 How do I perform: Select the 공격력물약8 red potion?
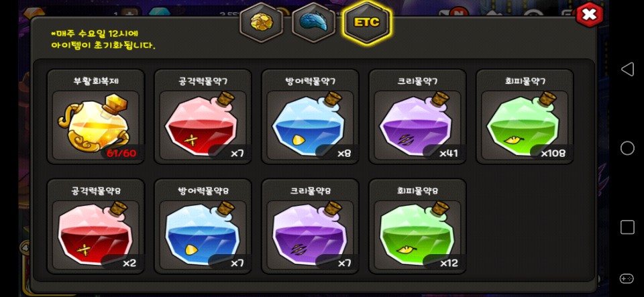coord(96,227)
